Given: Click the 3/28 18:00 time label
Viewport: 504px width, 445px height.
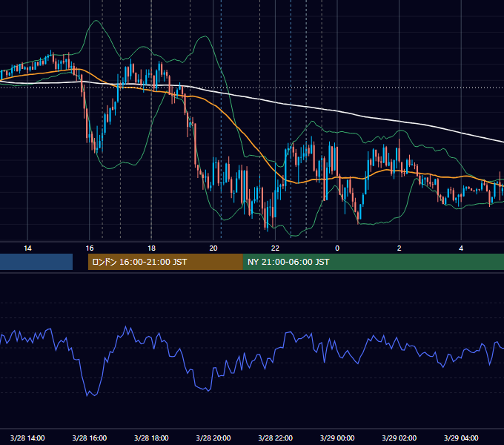Looking at the screenshot, I should point(151,438).
